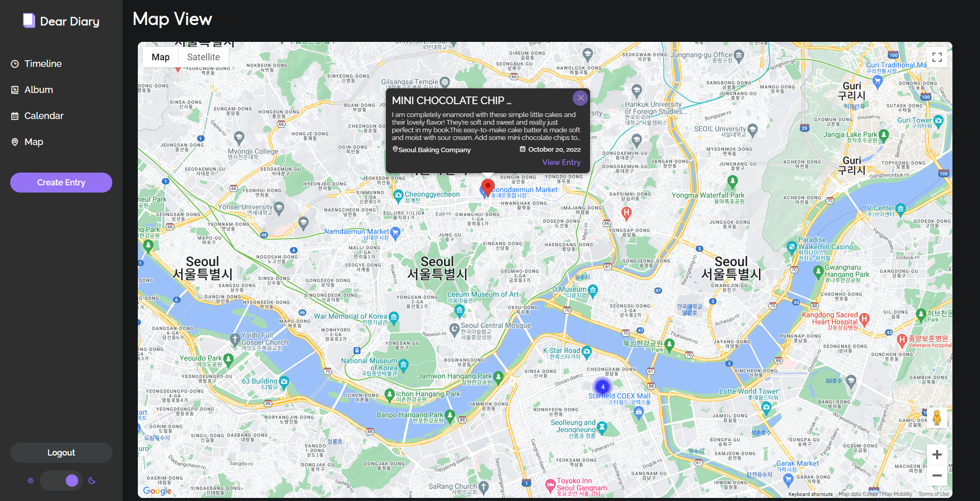This screenshot has width=980, height=501.
Task: Click the Lotte World Tower icon
Action: (766, 407)
